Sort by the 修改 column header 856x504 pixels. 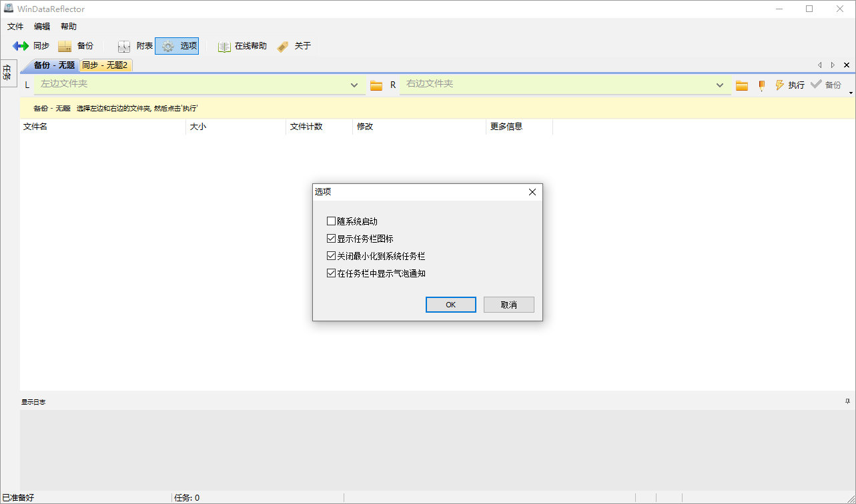(420, 127)
